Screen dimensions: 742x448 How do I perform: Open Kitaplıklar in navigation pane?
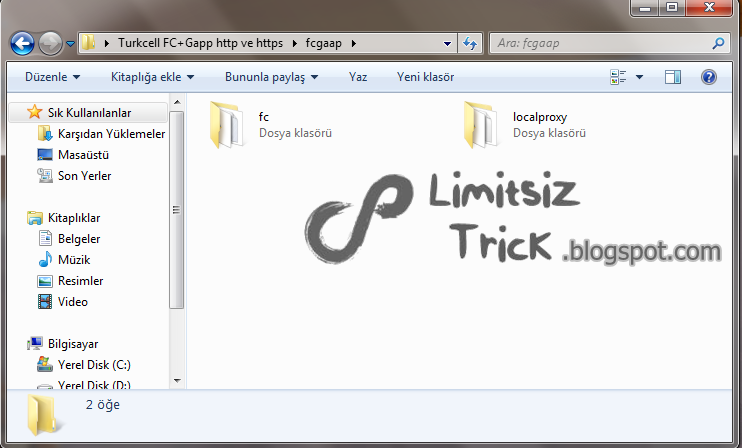tap(74, 218)
